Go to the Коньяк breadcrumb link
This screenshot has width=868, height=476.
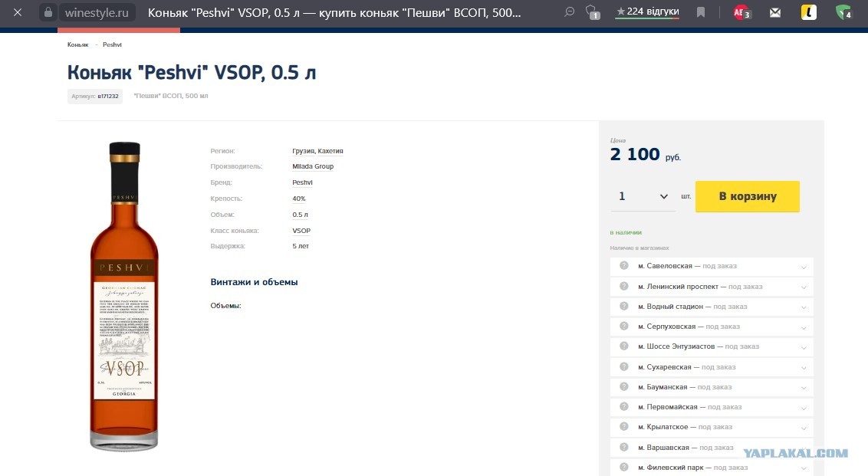click(x=78, y=44)
